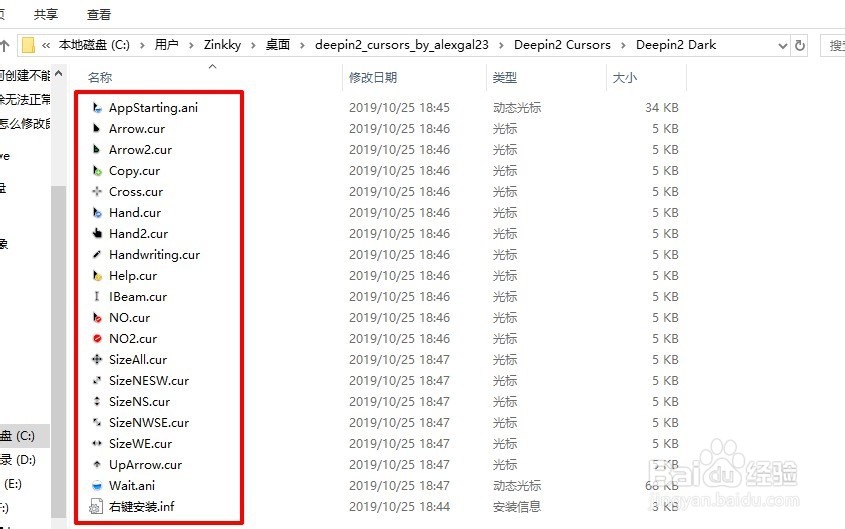
Task: Refresh the folder with the refresh button
Action: pyautogui.click(x=800, y=45)
